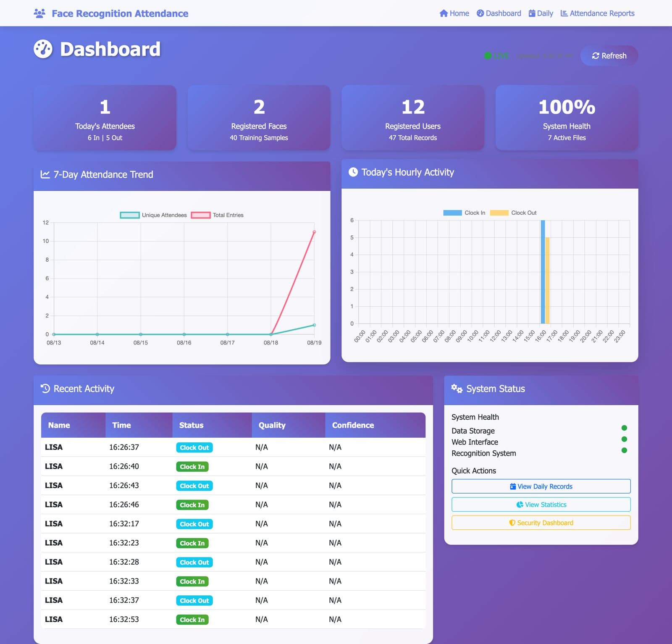
Task: Click the Clock Out badge at 16:26:37
Action: click(194, 447)
